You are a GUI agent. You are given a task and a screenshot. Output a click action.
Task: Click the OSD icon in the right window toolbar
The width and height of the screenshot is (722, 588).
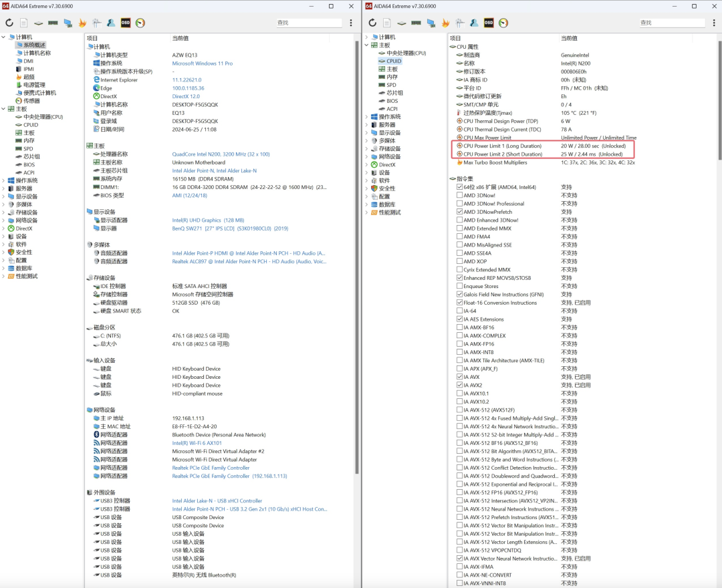click(489, 23)
